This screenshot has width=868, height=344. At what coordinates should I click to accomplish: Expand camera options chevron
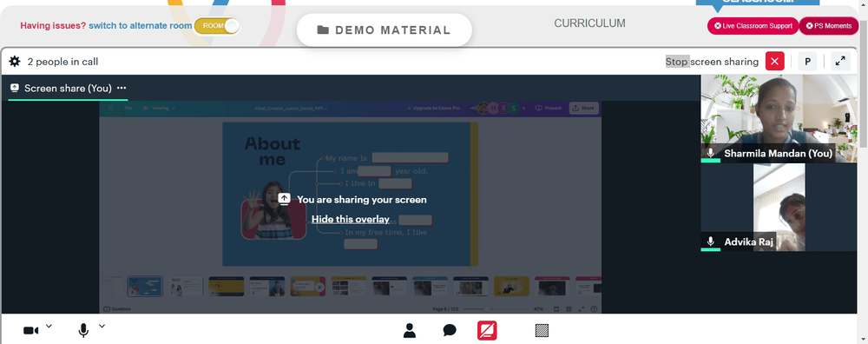click(49, 327)
